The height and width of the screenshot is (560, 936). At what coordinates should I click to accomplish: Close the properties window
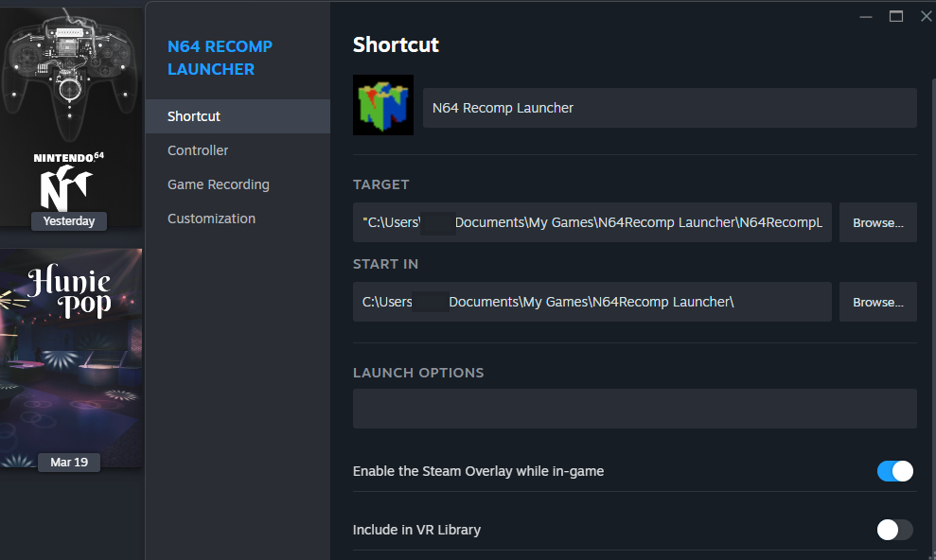926,17
